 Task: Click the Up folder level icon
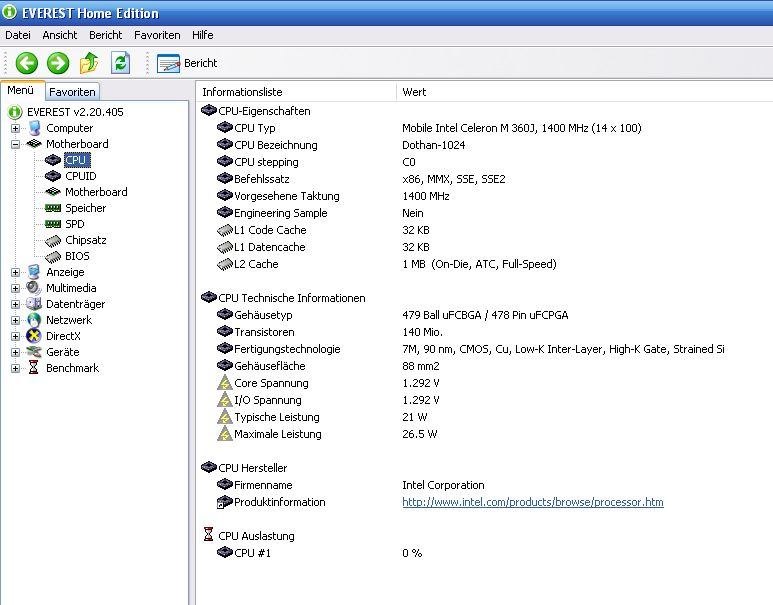tap(89, 63)
